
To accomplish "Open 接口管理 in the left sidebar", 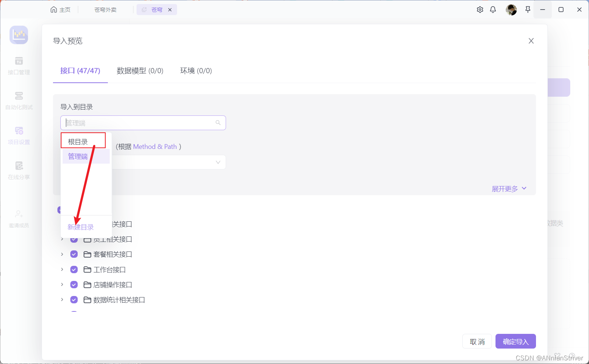I will click(x=18, y=65).
